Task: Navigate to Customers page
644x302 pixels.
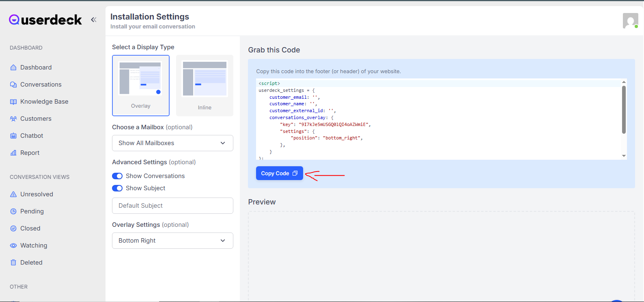Action: click(36, 119)
